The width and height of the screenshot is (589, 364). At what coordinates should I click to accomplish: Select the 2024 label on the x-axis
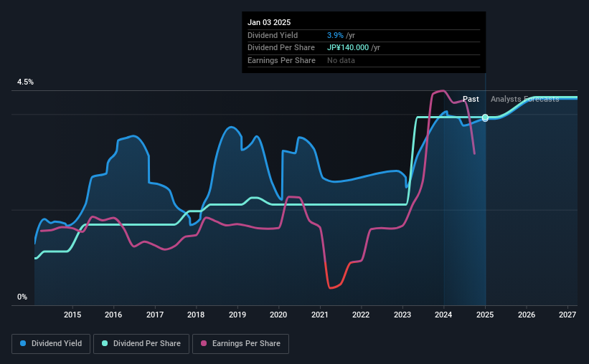[x=443, y=315]
